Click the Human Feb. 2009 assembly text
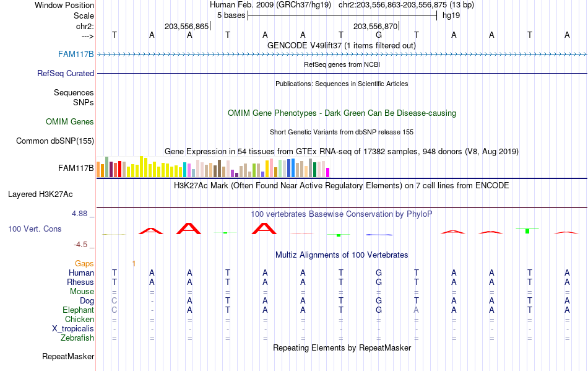The height and width of the screenshot is (371, 588). click(x=270, y=5)
